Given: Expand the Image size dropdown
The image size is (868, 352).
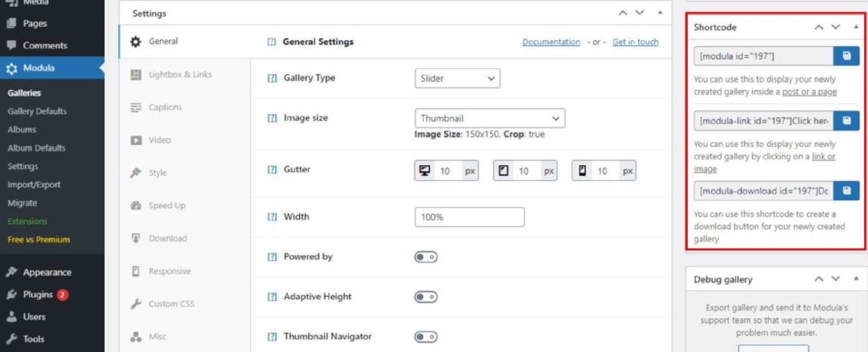Looking at the screenshot, I should coord(489,119).
